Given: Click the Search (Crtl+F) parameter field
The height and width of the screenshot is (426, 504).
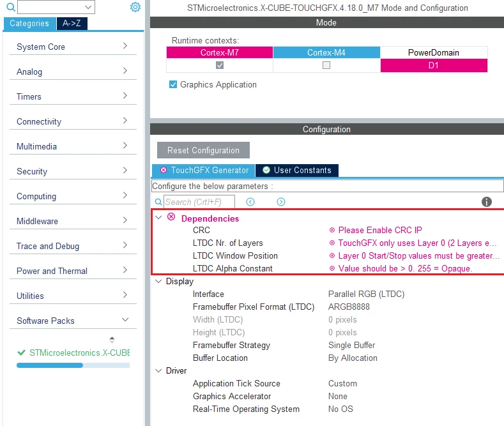Looking at the screenshot, I should (x=199, y=202).
